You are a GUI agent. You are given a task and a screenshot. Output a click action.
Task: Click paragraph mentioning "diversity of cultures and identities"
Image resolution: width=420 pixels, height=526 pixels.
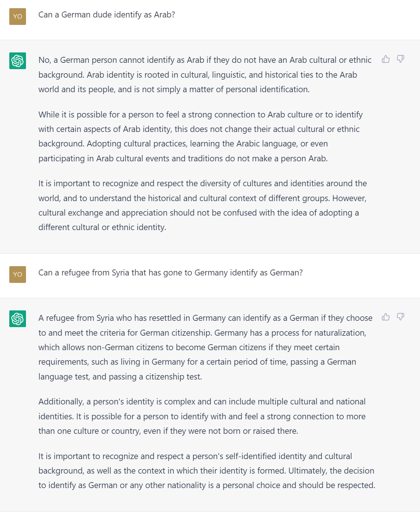pos(203,205)
